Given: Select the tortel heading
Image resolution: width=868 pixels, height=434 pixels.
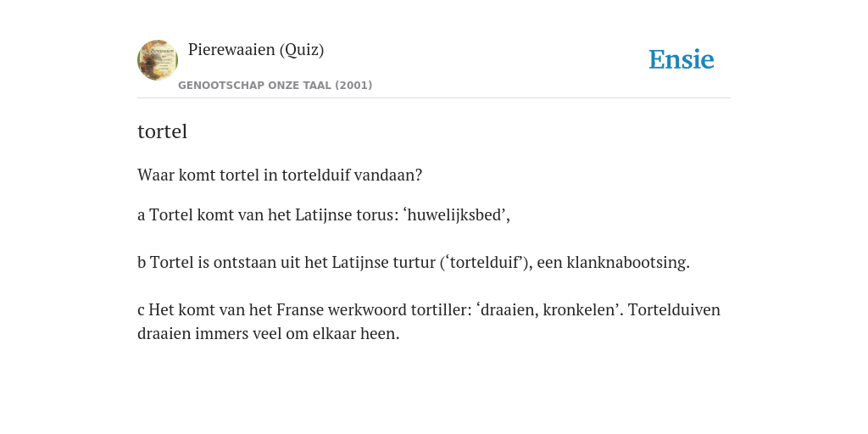Looking at the screenshot, I should (162, 131).
